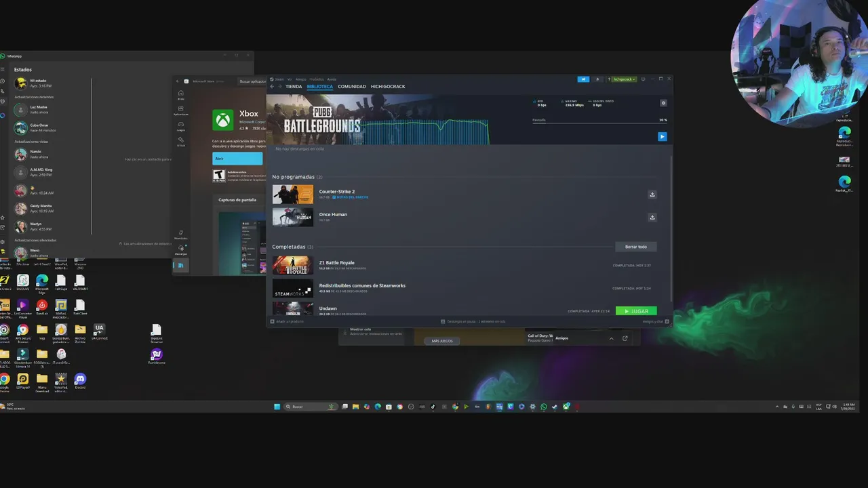Open Steam notifications bell
The width and height of the screenshot is (868, 488).
(x=597, y=79)
